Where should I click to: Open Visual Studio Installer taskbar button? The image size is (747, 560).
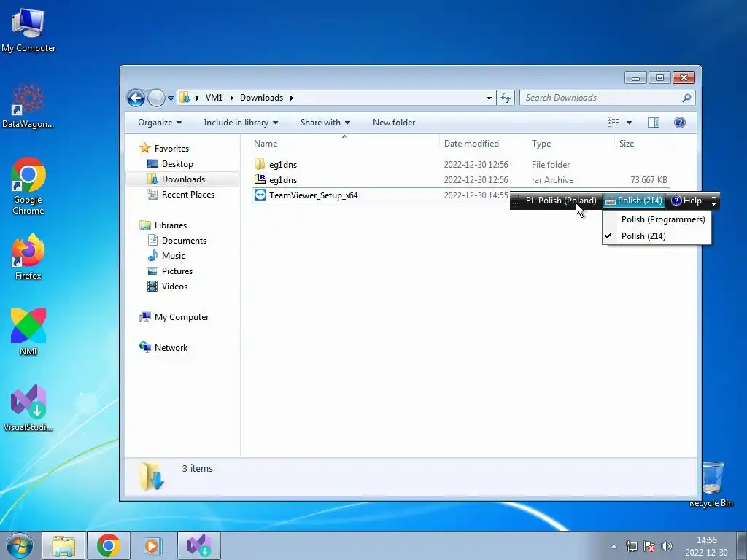198,545
